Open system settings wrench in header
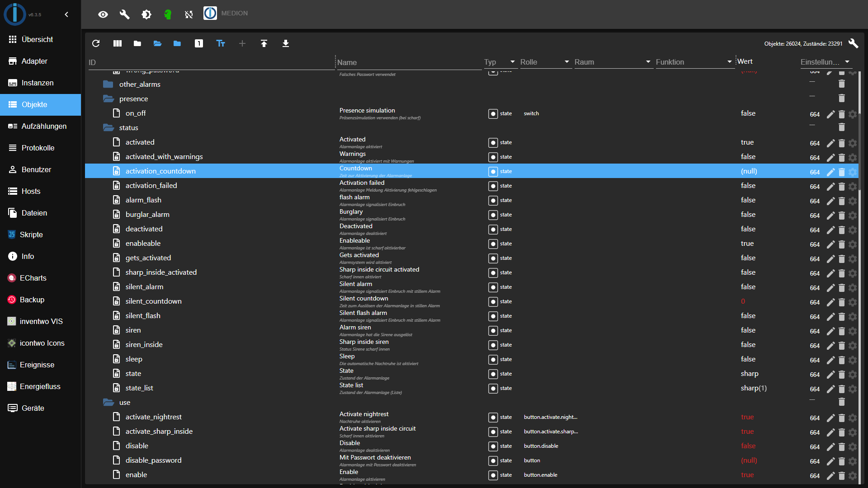 point(125,14)
